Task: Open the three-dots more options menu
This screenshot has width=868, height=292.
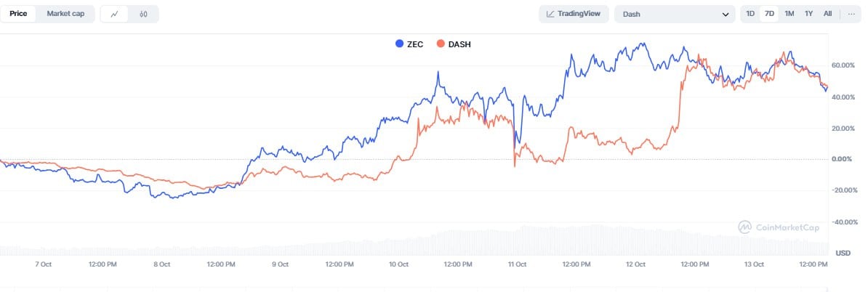Action: pyautogui.click(x=851, y=14)
